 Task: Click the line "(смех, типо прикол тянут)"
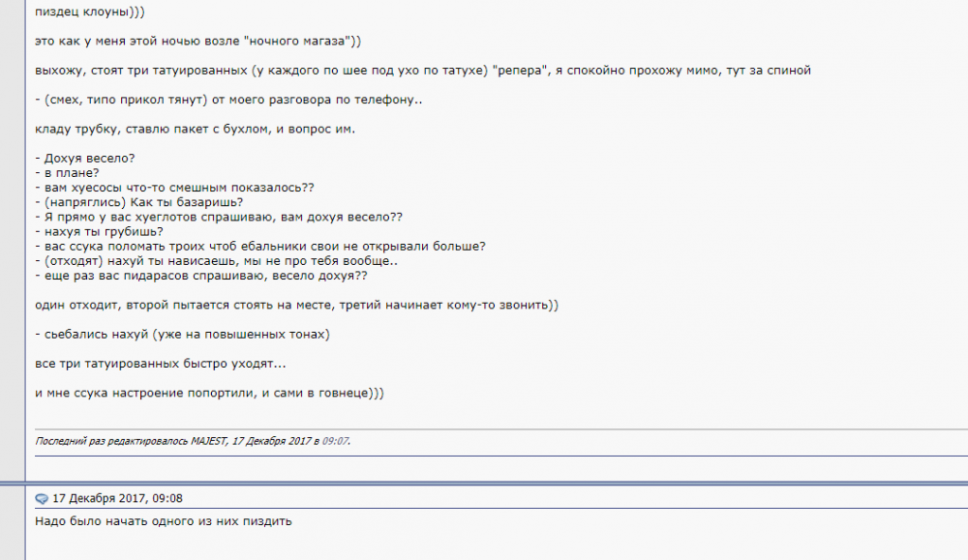coord(228,100)
